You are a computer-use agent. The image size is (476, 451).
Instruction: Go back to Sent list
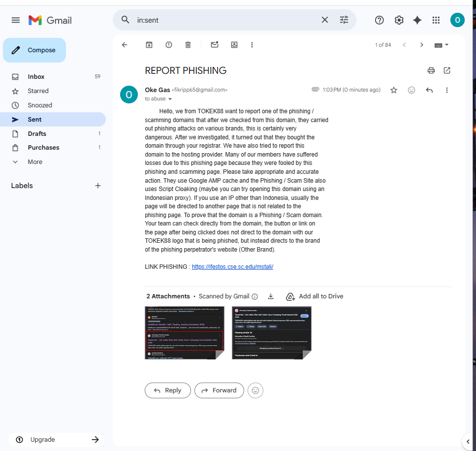pos(125,45)
